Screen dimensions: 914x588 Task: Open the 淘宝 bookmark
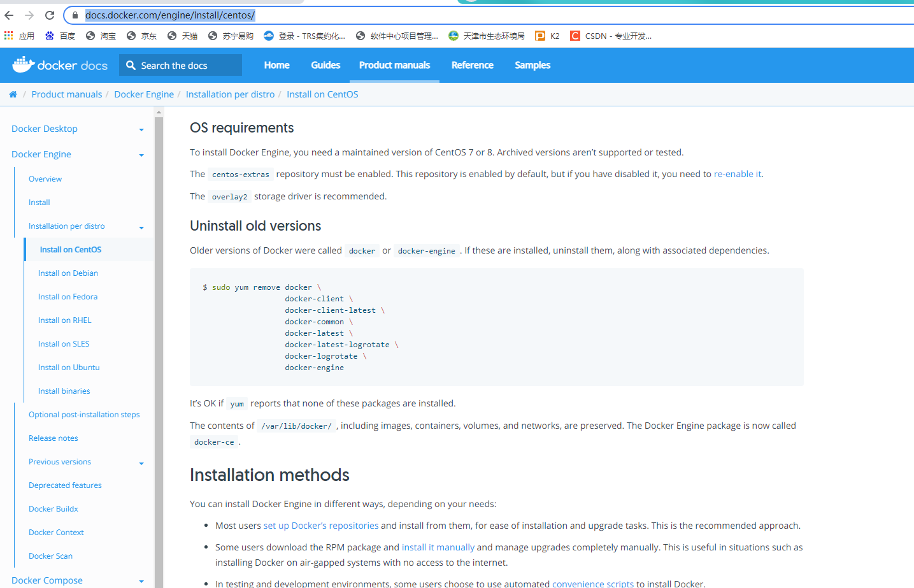click(x=101, y=36)
